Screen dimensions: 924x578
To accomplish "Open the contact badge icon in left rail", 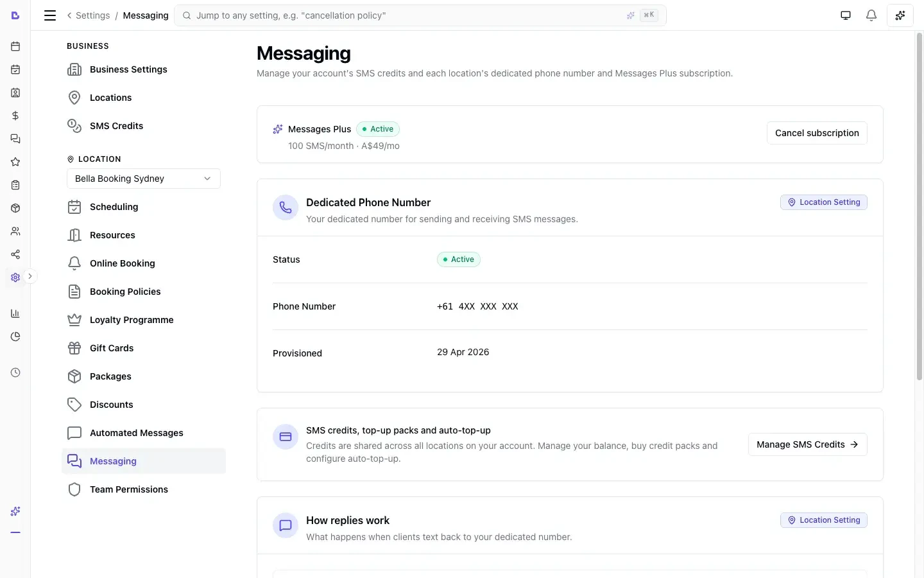I will pyautogui.click(x=15, y=92).
